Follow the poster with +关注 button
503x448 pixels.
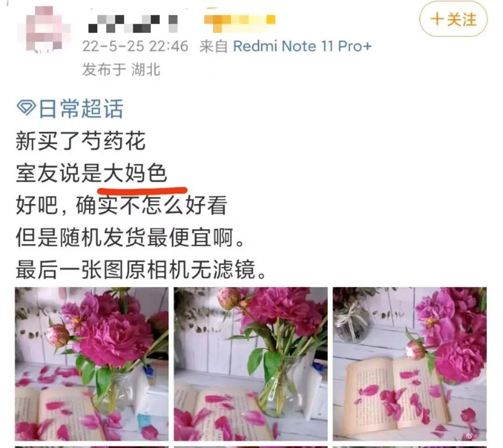point(453,19)
